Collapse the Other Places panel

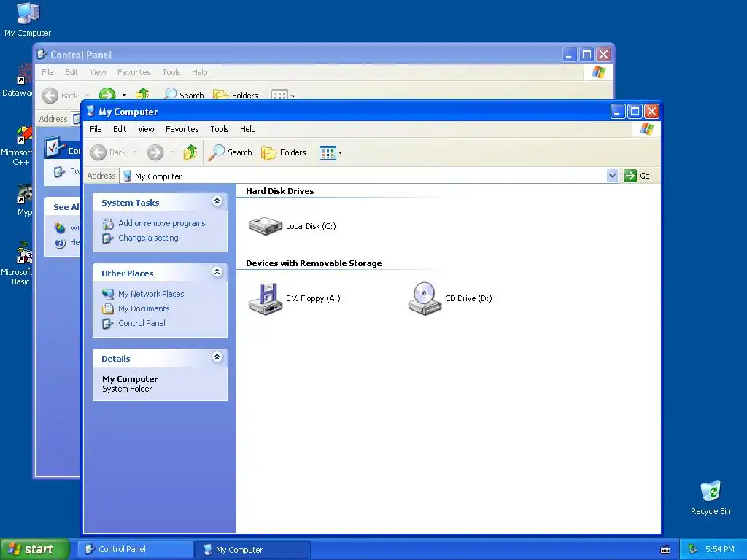[217, 272]
